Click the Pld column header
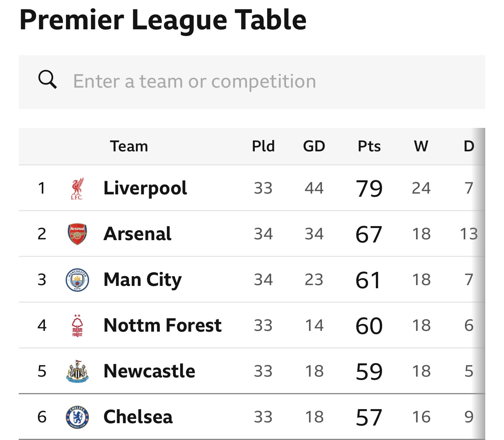This screenshot has width=504, height=440. (x=263, y=146)
